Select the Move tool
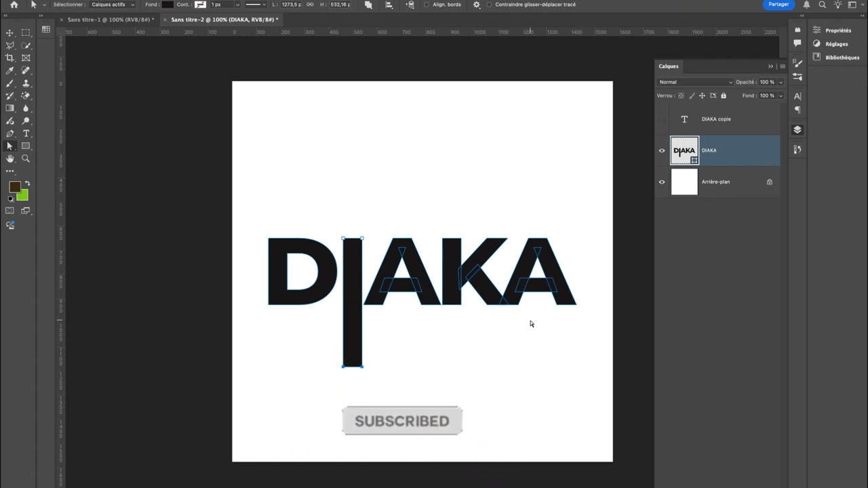Viewport: 868px width, 488px height. [x=9, y=33]
